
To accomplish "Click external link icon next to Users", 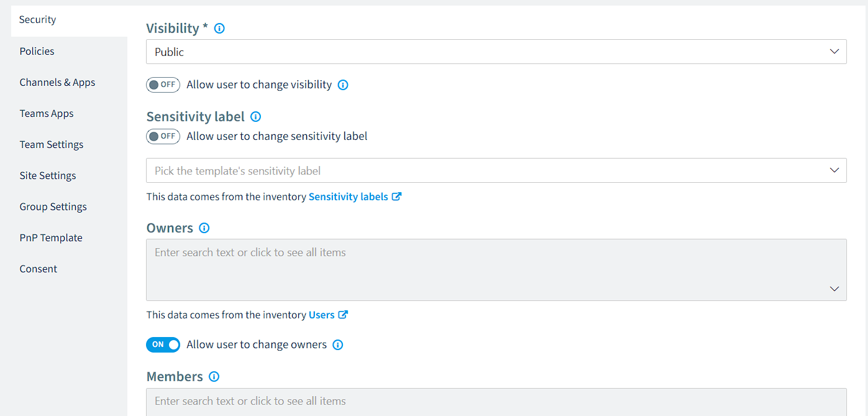I will point(343,315).
